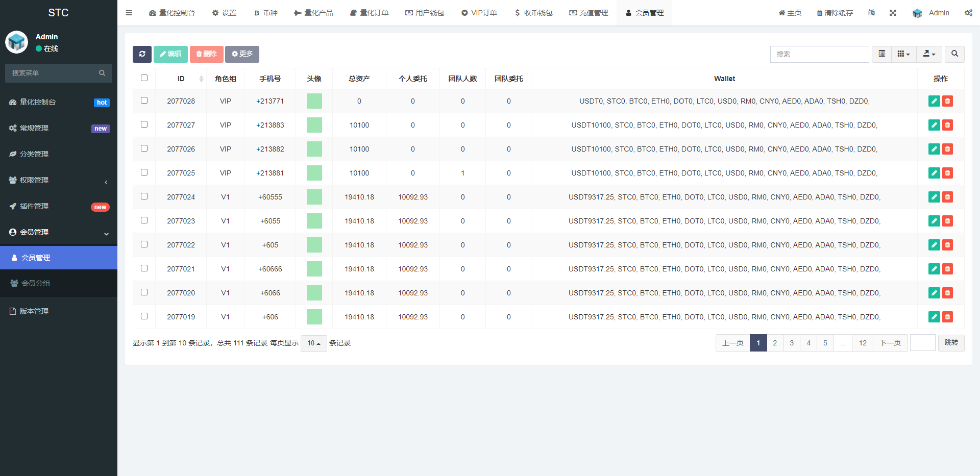Go to page 12 in pagination
980x476 pixels.
862,343
